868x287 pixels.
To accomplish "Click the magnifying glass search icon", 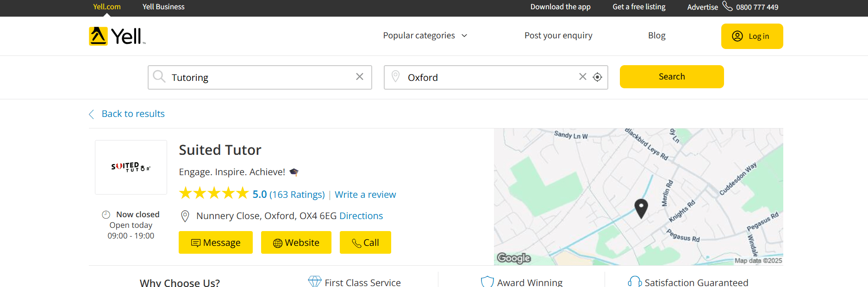I will pos(159,77).
